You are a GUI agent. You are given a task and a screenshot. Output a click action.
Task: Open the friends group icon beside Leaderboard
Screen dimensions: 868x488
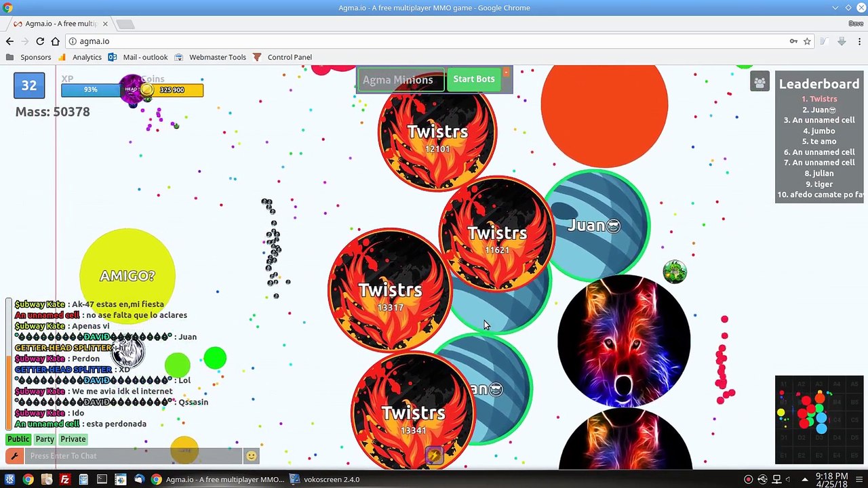pyautogui.click(x=760, y=82)
